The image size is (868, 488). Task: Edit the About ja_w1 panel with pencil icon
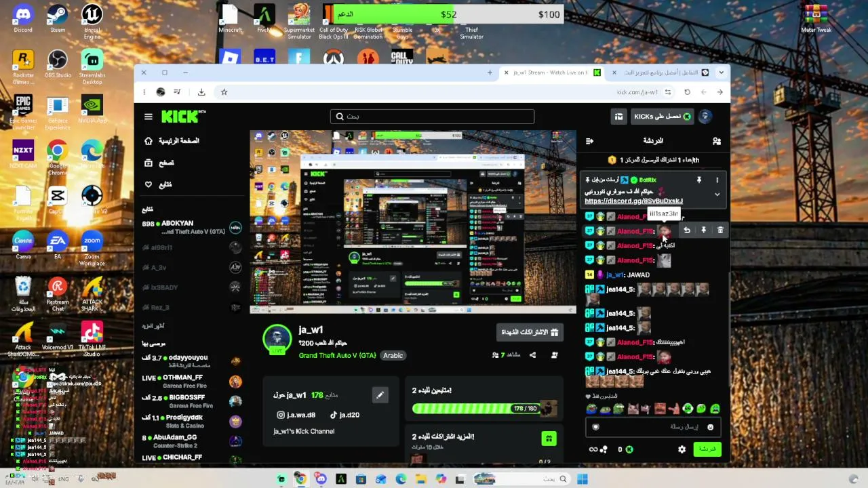(380, 395)
